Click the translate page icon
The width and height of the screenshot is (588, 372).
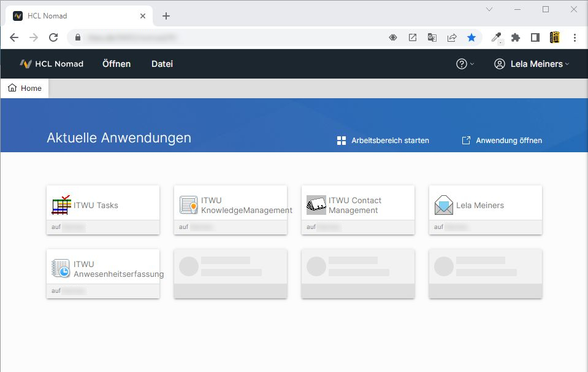(432, 37)
